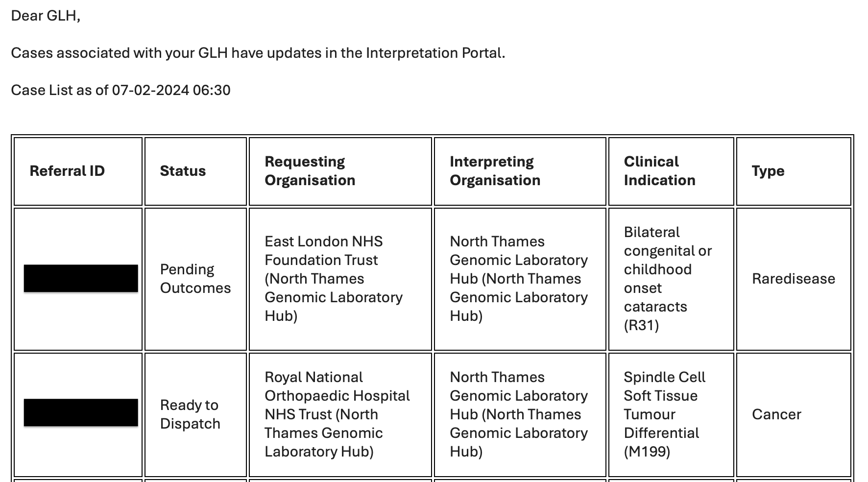Click the Referral ID column header
868x482 pixels.
point(67,171)
